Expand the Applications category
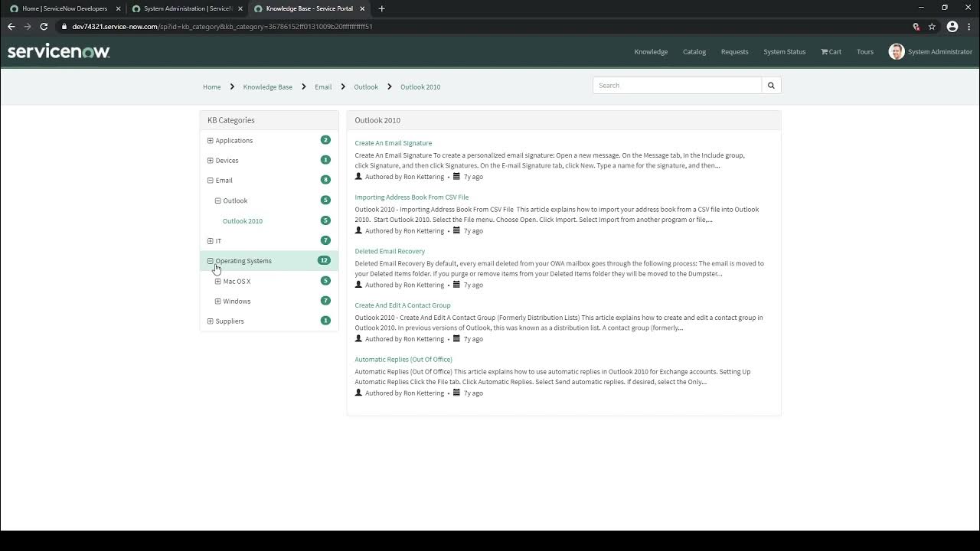980x551 pixels. point(211,140)
